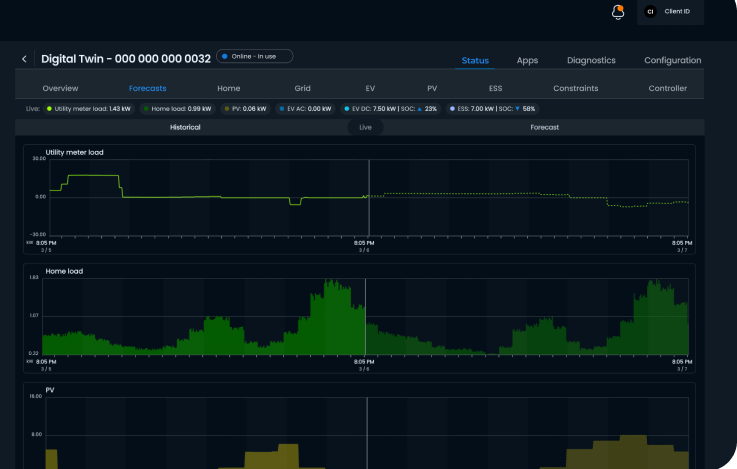This screenshot has width=737, height=469.
Task: Click the Online - In use status badge
Action: tap(255, 57)
